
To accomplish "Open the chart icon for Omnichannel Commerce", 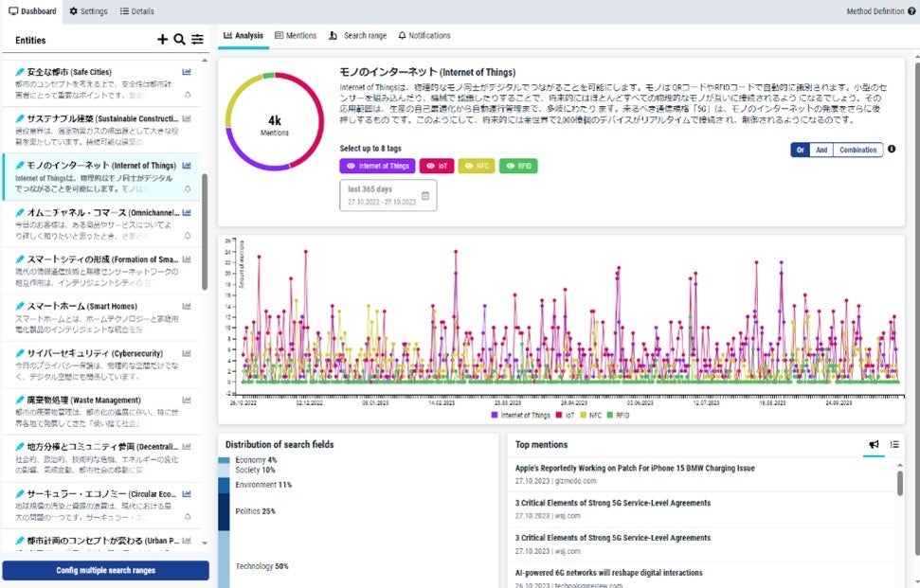I will click(x=187, y=212).
